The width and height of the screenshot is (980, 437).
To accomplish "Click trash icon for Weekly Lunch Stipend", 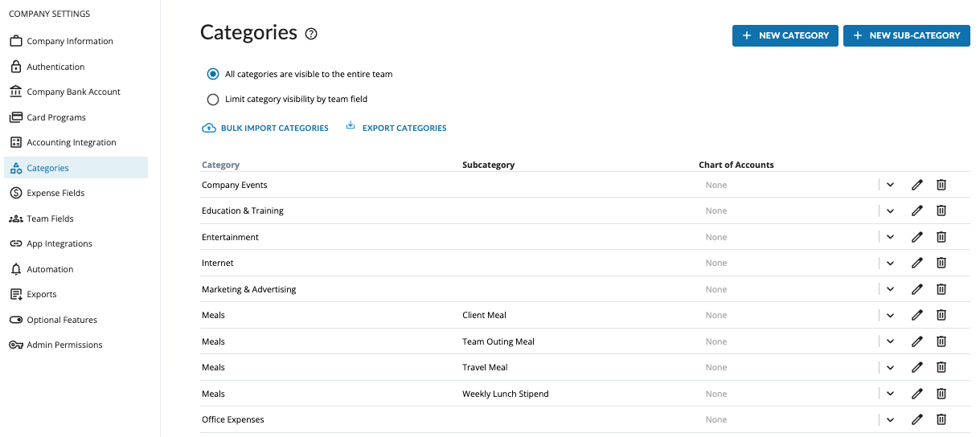I will 941,394.
